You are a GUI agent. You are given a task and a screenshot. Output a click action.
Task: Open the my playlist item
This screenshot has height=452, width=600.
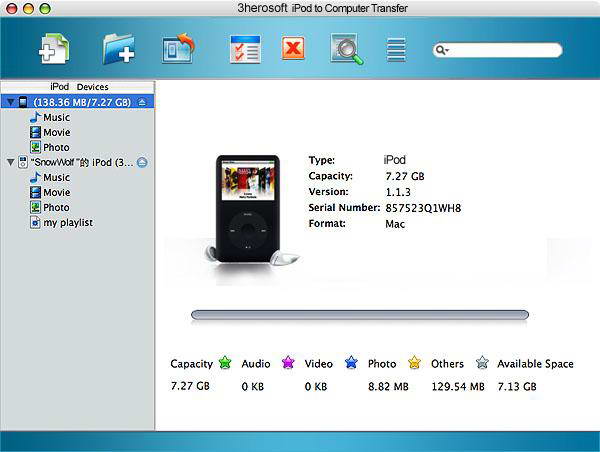pyautogui.click(x=62, y=222)
